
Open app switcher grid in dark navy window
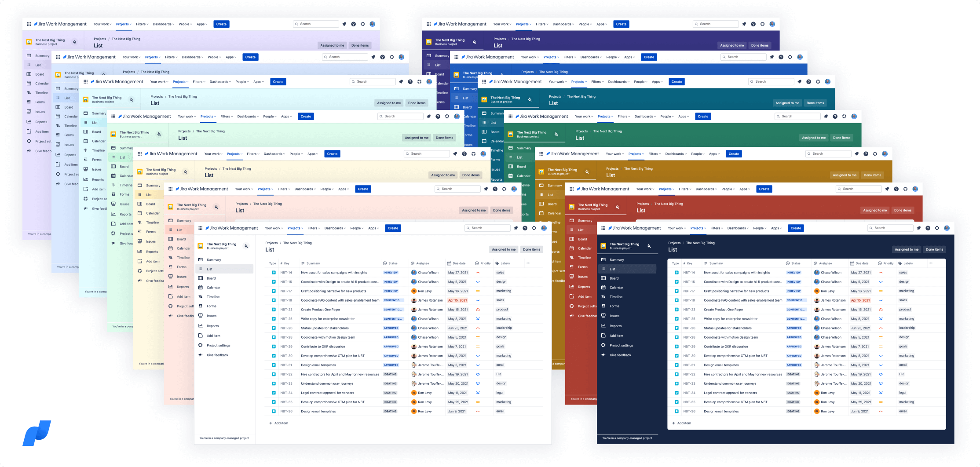click(x=603, y=228)
